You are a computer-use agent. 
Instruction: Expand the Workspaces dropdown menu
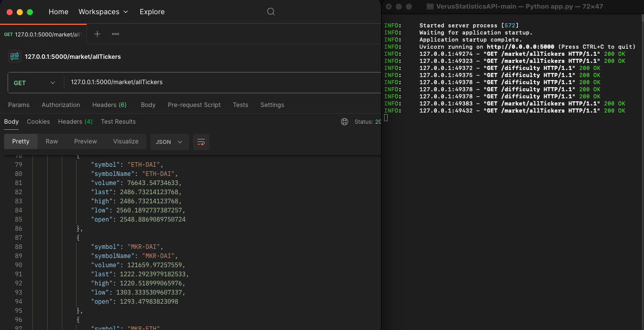tap(103, 12)
